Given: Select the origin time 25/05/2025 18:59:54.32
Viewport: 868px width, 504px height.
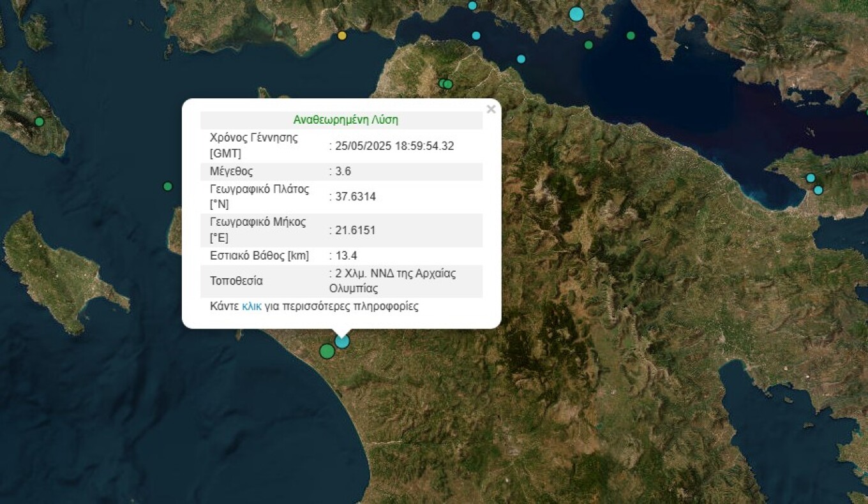Looking at the screenshot, I should (x=394, y=145).
